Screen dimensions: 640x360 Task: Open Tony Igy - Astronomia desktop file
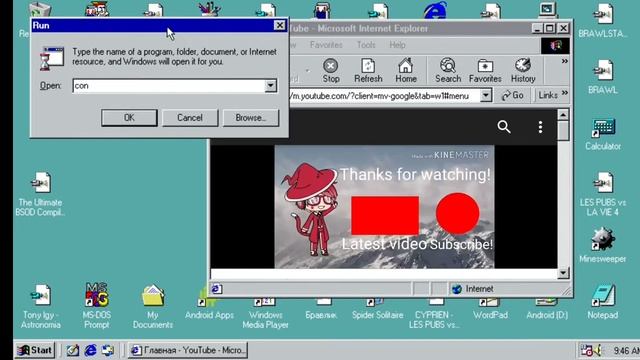pyautogui.click(x=40, y=306)
